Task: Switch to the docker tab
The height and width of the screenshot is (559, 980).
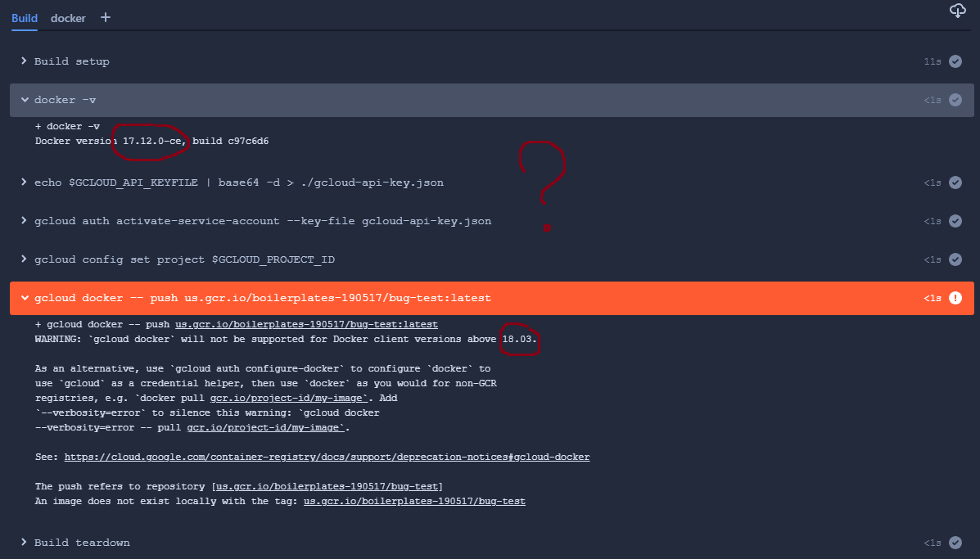Action: [x=68, y=18]
